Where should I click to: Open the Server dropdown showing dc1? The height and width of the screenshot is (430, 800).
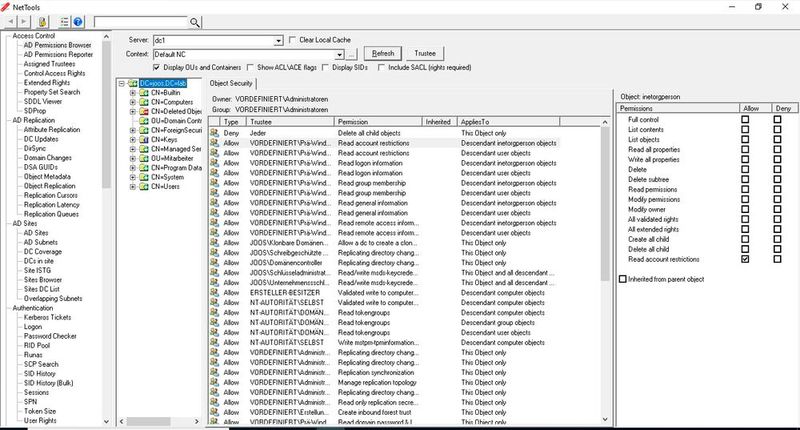click(278, 40)
